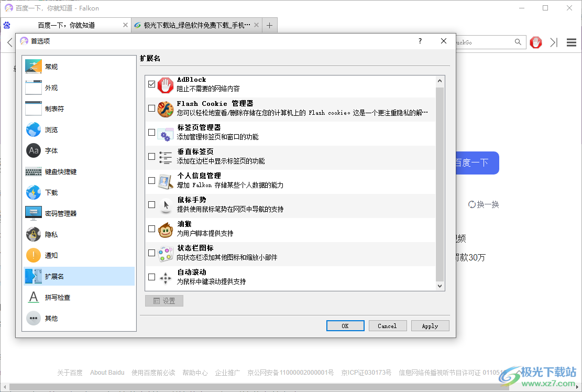Click the sidebar toggle arrow in toolbar
Viewport: 582px width, 392px height.
[x=554, y=42]
